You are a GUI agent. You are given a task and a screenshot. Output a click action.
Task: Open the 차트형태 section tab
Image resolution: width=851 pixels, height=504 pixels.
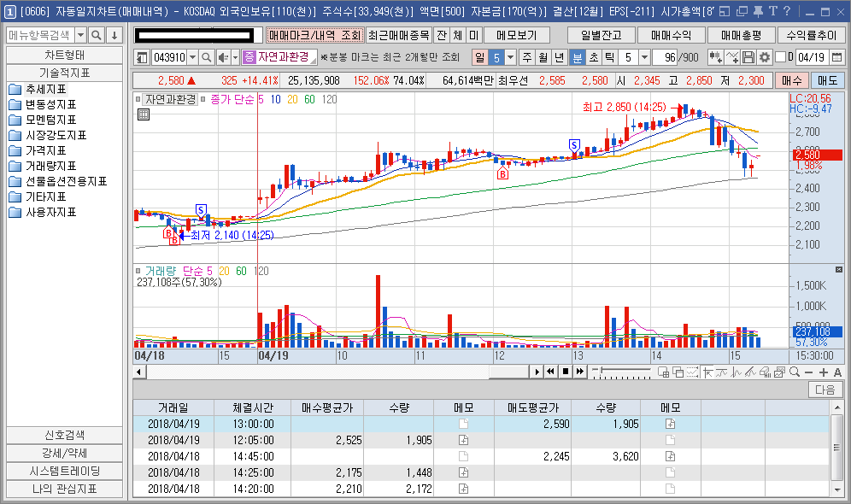coord(65,55)
